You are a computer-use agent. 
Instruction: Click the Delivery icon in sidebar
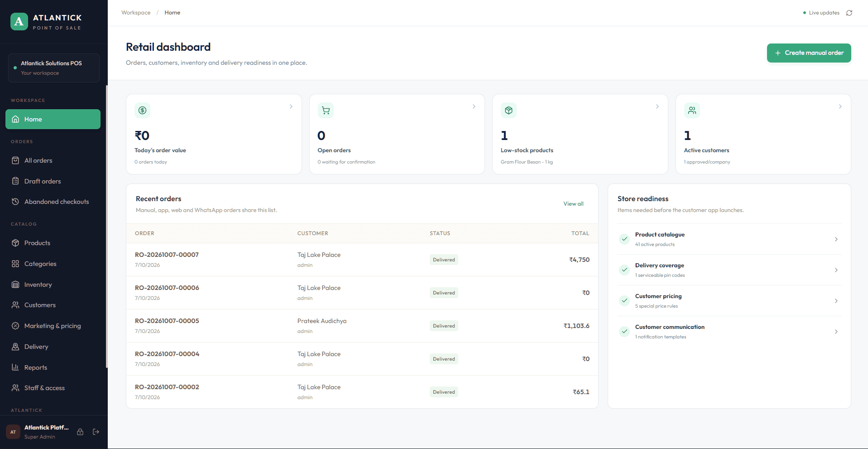click(15, 347)
